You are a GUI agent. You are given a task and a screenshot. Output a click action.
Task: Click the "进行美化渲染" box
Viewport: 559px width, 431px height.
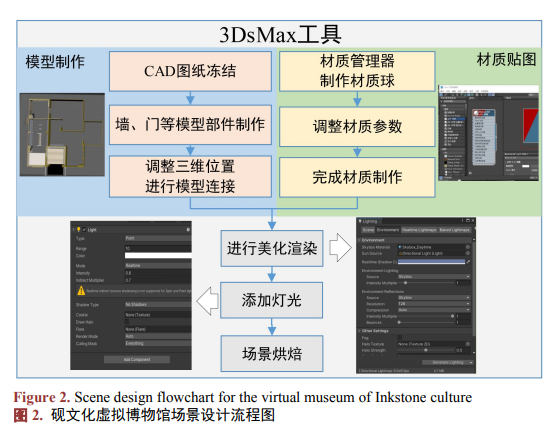pyautogui.click(x=272, y=248)
